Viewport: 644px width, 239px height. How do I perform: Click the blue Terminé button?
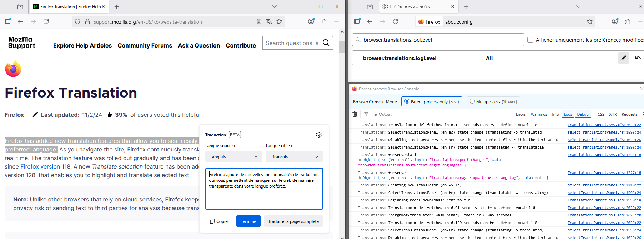point(248,221)
